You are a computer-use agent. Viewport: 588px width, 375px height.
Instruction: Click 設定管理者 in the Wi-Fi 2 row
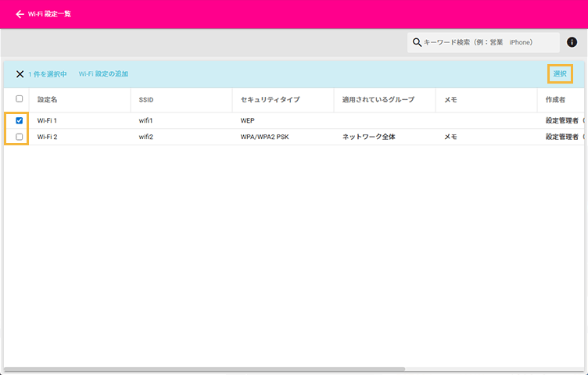click(562, 137)
